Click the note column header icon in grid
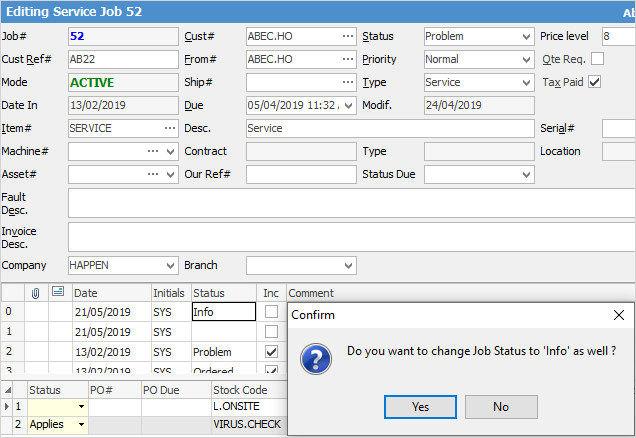Screen dimensions: 636x438 coord(57,293)
